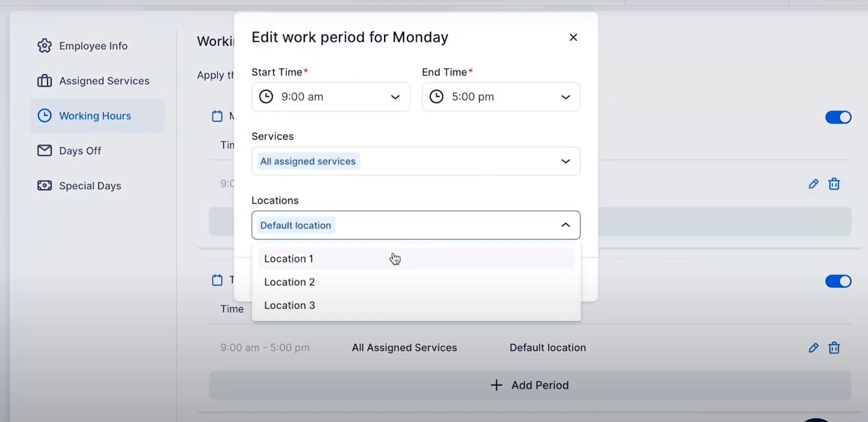The width and height of the screenshot is (868, 422).
Task: Click the pencil edit icon for Monday period
Action: click(814, 184)
